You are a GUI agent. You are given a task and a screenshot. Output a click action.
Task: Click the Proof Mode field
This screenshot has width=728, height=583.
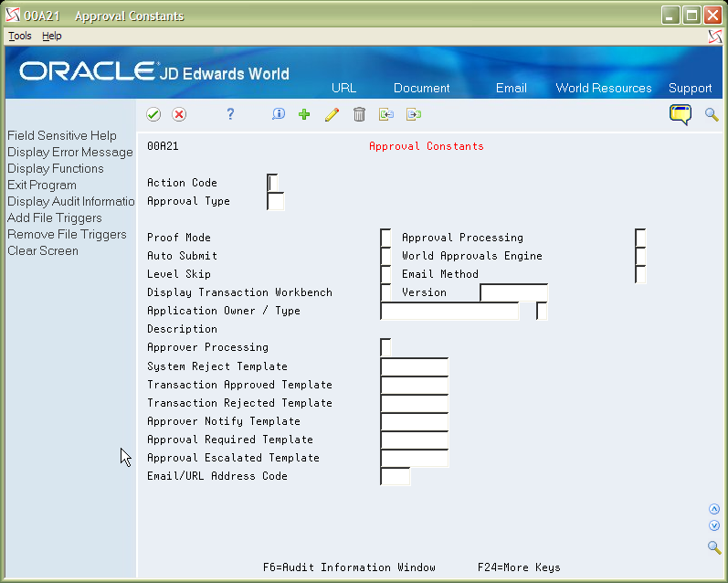[385, 238]
